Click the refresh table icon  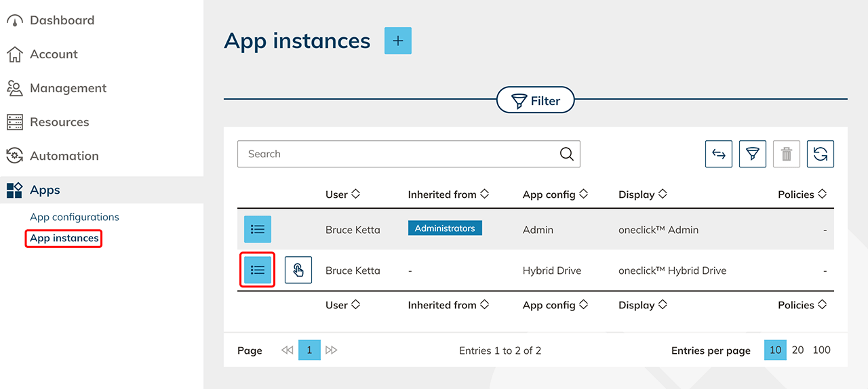(x=821, y=155)
